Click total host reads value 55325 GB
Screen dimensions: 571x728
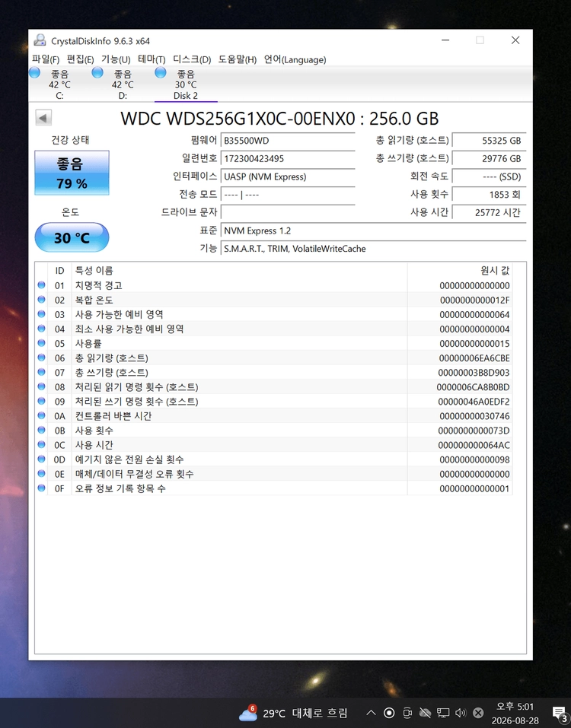tap(490, 141)
